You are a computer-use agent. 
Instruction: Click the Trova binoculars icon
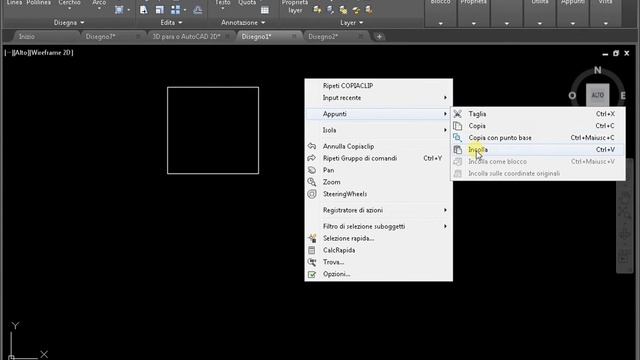312,262
